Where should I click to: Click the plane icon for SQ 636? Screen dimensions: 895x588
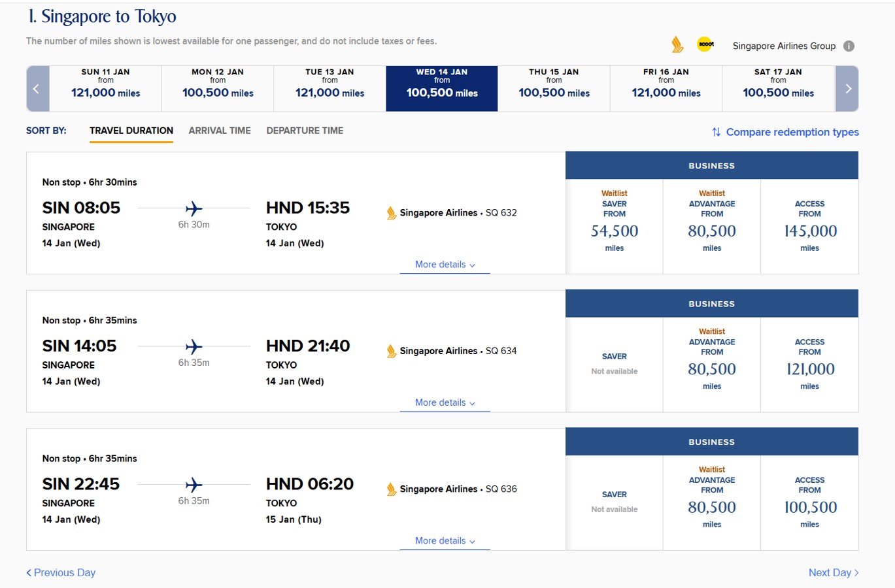pos(194,485)
